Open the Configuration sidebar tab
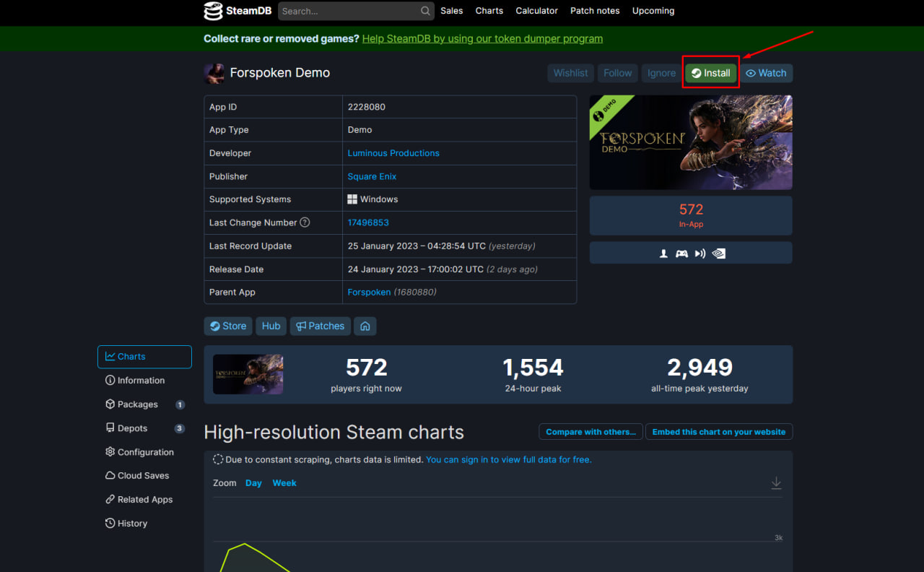924x572 pixels. (144, 452)
